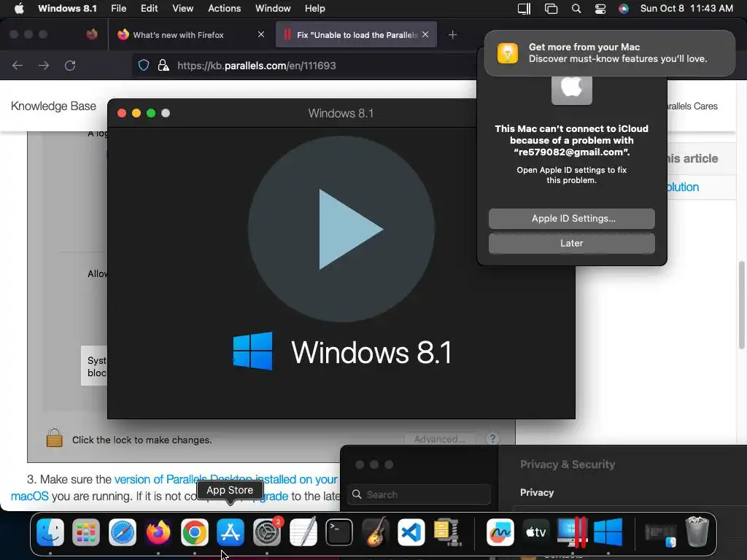The width and height of the screenshot is (747, 560).
Task: Start the Windows 8.1 virtual machine play button
Action: pyautogui.click(x=341, y=229)
